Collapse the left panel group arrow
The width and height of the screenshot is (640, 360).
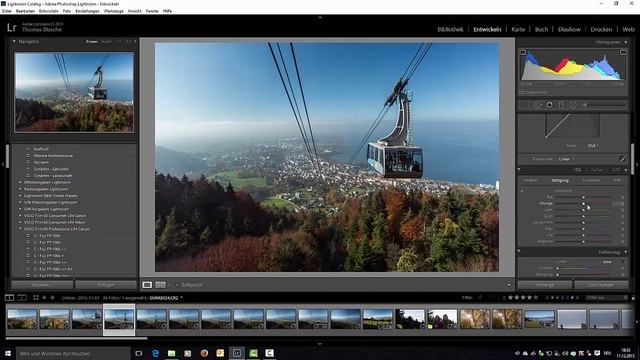2,164
